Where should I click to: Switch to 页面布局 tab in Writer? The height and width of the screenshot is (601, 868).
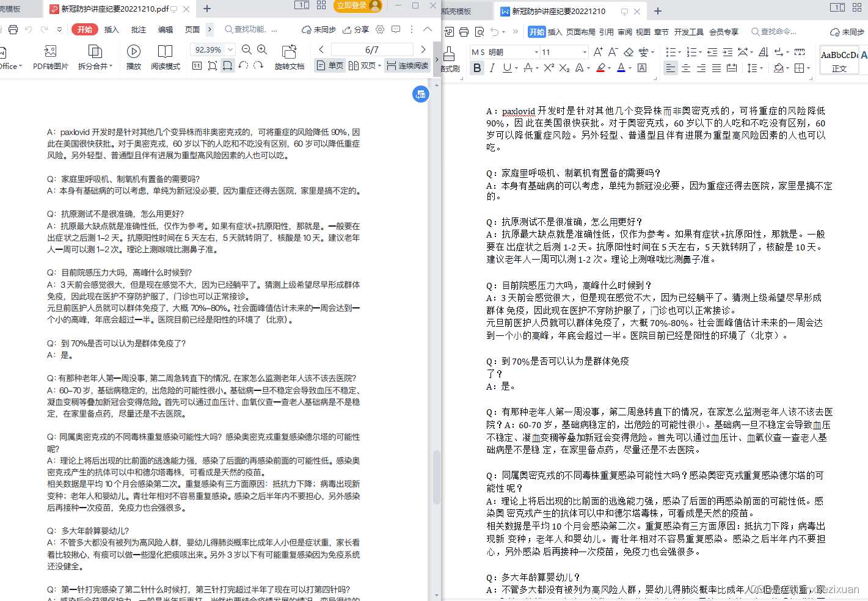click(581, 32)
